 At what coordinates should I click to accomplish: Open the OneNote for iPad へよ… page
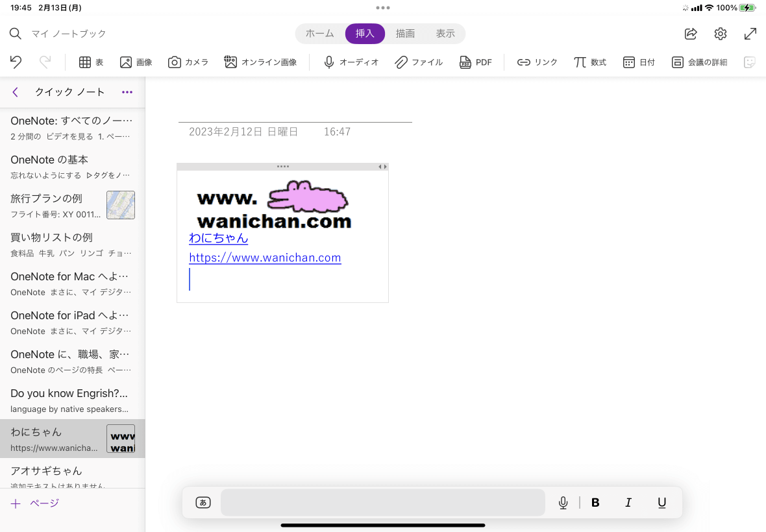click(x=72, y=322)
